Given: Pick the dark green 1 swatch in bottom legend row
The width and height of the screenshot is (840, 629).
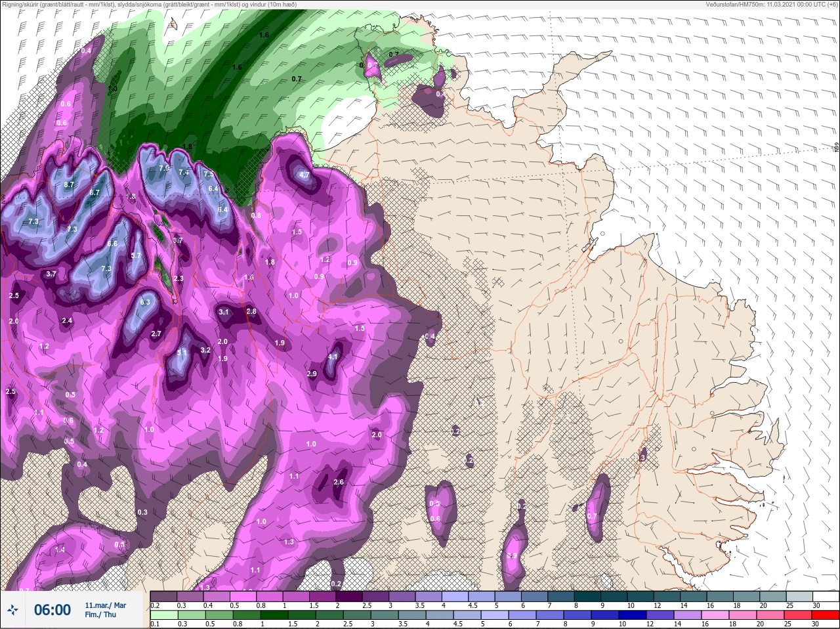Looking at the screenshot, I should 276,615.
